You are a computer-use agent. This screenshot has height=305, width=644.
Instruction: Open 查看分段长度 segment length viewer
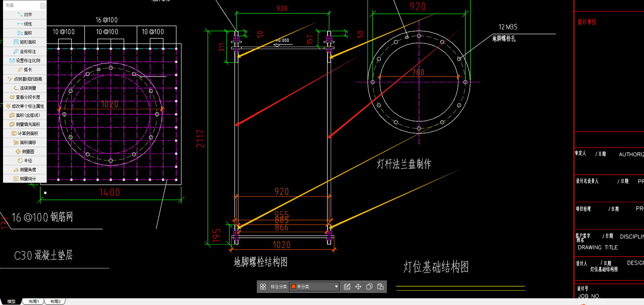pyautogui.click(x=25, y=97)
